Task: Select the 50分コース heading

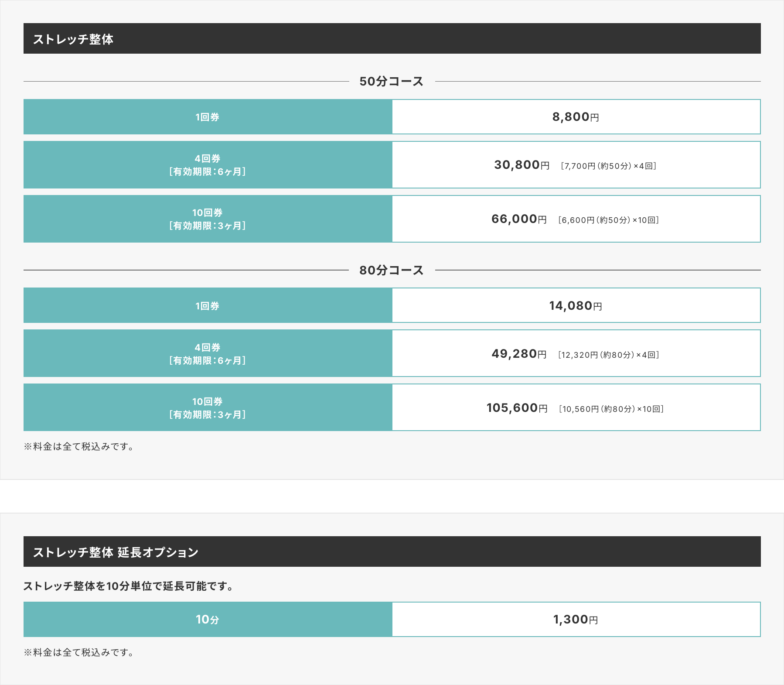Action: tap(391, 82)
